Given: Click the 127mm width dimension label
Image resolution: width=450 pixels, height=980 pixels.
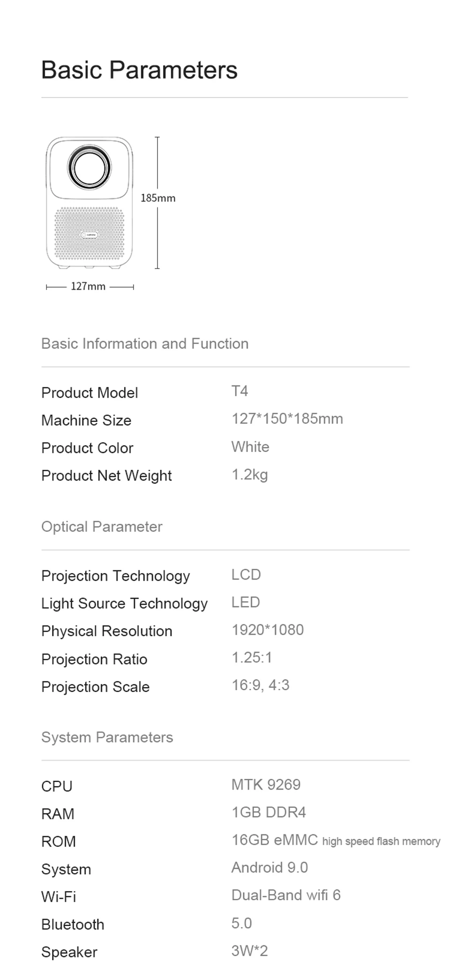Looking at the screenshot, I should click(88, 286).
